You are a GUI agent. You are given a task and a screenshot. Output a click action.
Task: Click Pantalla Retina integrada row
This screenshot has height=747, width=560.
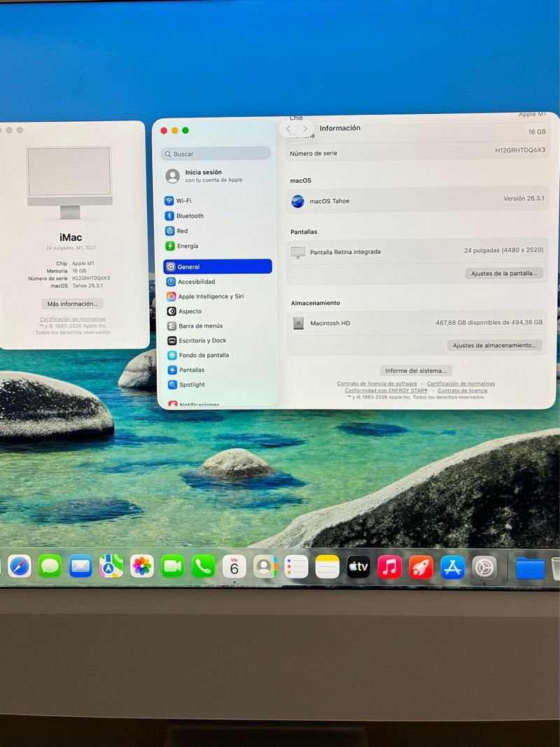417,251
